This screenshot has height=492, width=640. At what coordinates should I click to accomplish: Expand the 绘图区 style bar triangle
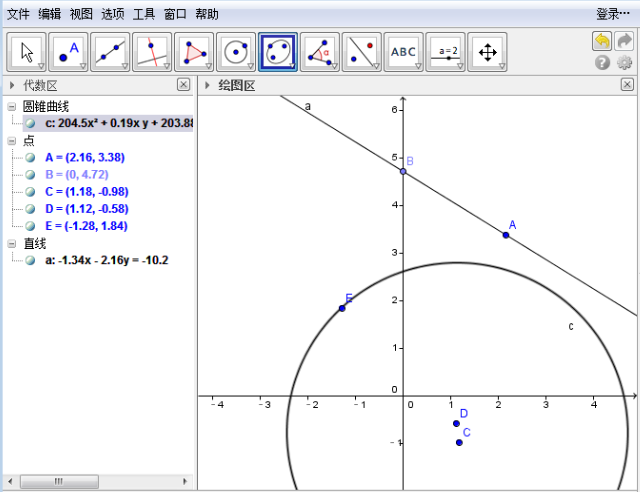tap(207, 85)
